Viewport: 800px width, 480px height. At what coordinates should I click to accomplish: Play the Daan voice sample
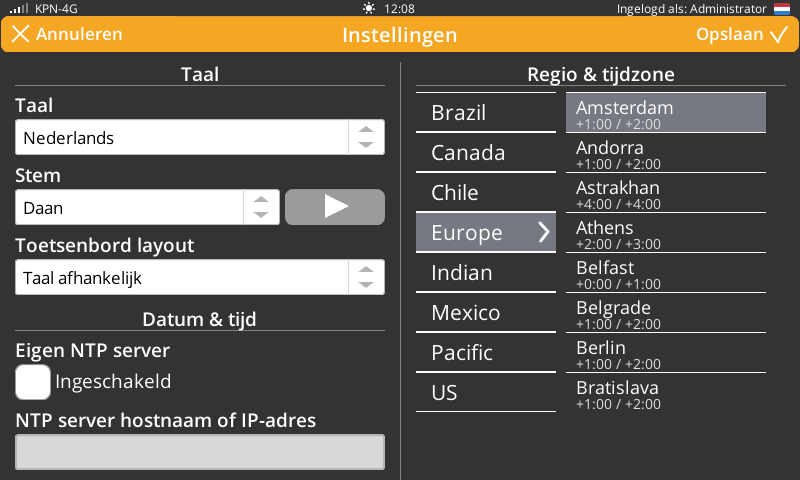[335, 207]
